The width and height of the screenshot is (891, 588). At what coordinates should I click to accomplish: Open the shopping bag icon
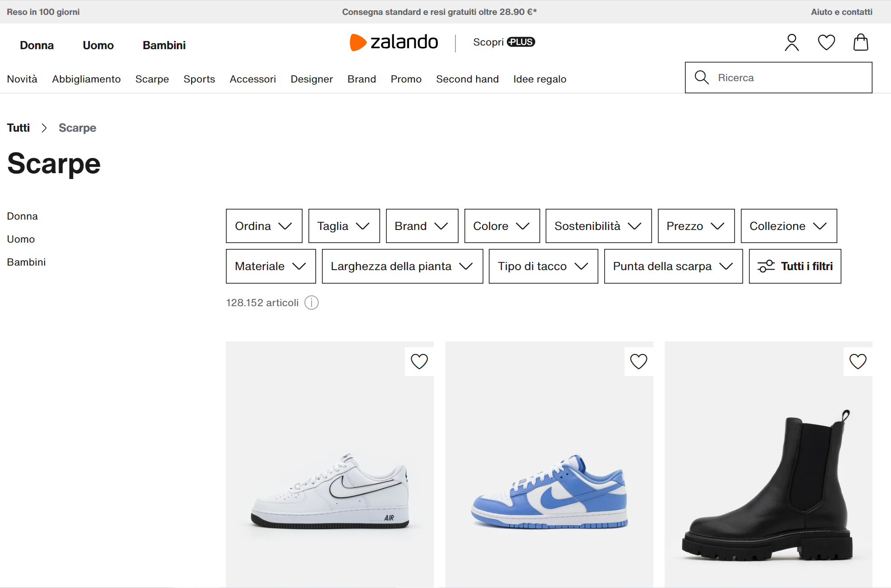[861, 42]
